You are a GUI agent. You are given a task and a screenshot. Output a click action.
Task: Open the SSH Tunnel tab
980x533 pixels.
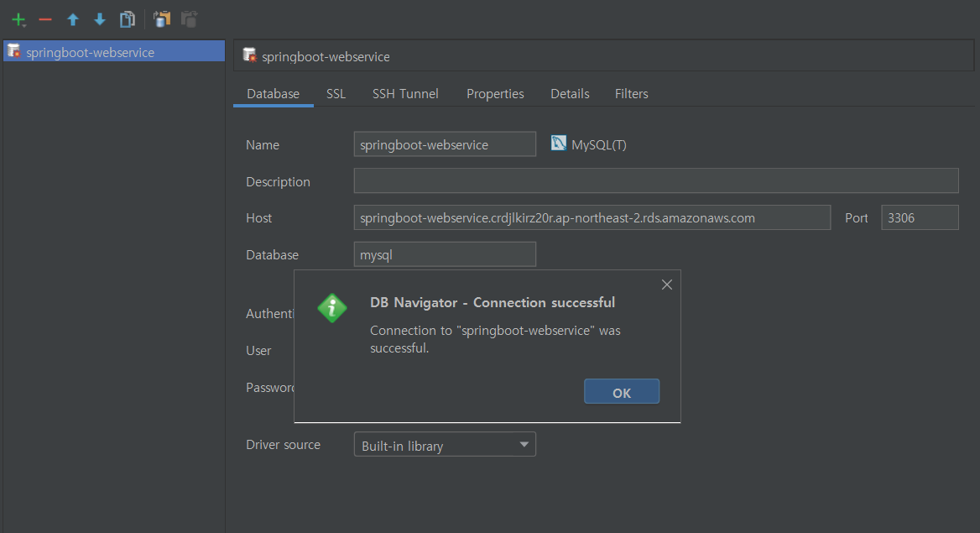(405, 94)
